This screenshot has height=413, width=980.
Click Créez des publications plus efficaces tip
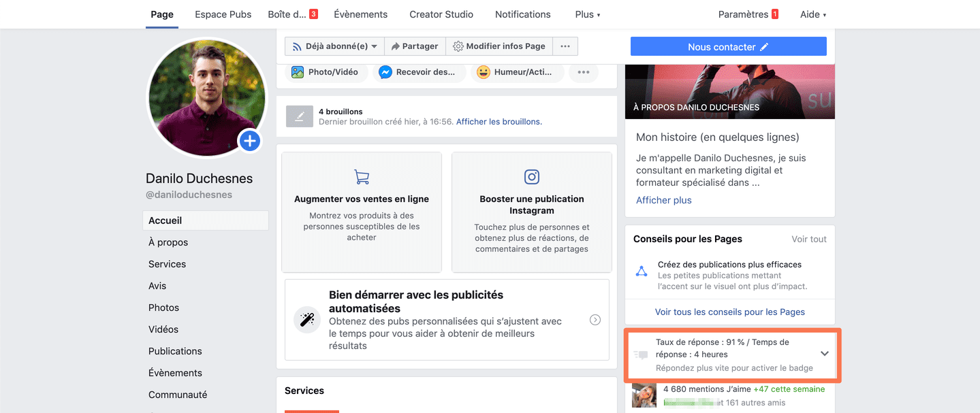729,265
